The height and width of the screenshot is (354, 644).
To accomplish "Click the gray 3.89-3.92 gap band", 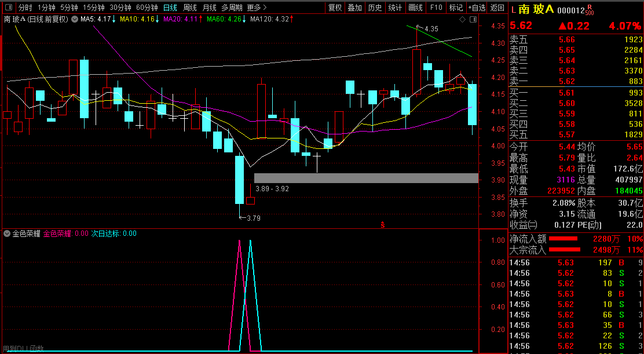I will (366, 178).
